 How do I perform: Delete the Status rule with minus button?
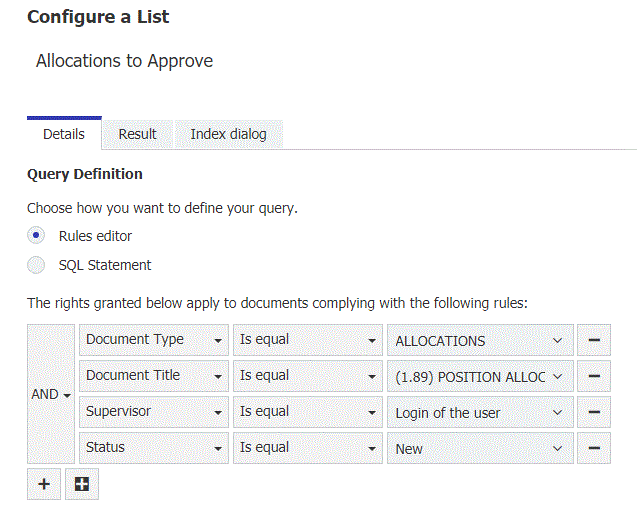pos(594,448)
